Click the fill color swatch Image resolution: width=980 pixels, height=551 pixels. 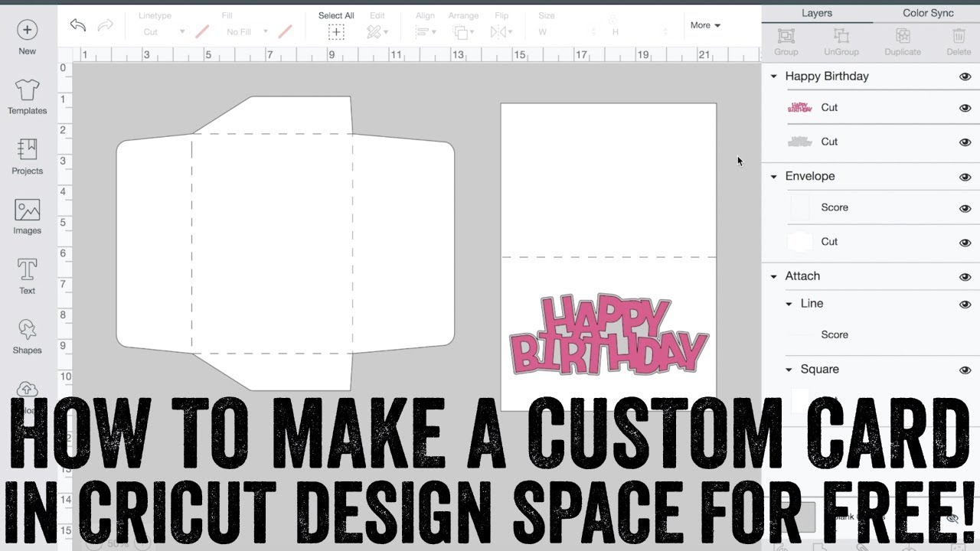click(x=286, y=32)
